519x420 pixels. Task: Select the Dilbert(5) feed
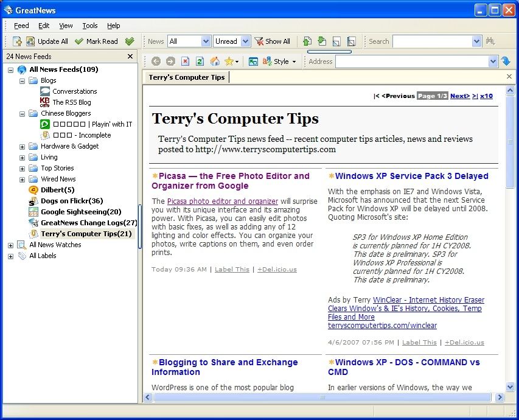[57, 190]
